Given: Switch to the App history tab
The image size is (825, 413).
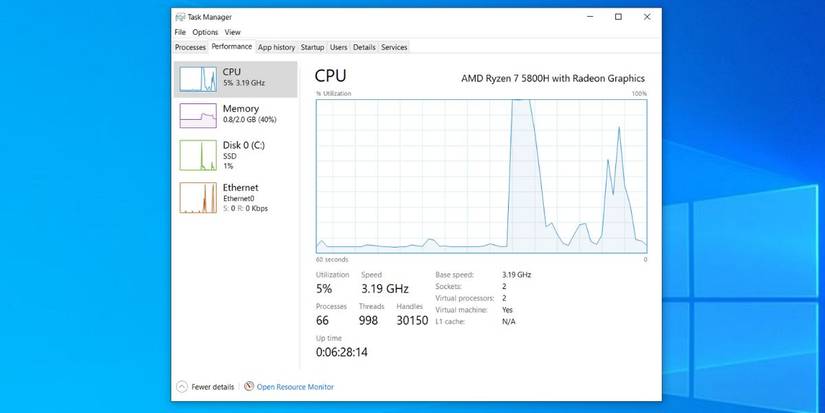Looking at the screenshot, I should coord(276,47).
